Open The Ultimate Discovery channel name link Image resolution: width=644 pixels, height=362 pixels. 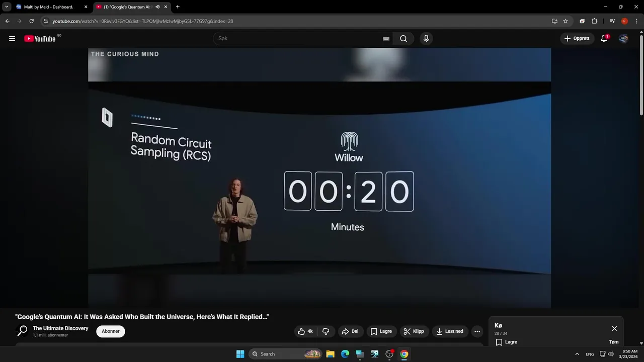[60, 328]
